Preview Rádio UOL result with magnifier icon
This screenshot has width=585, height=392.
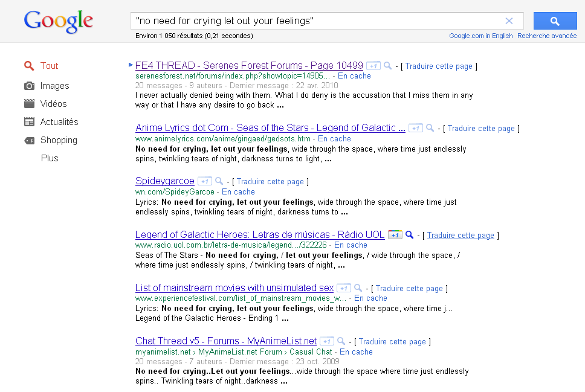[409, 234]
